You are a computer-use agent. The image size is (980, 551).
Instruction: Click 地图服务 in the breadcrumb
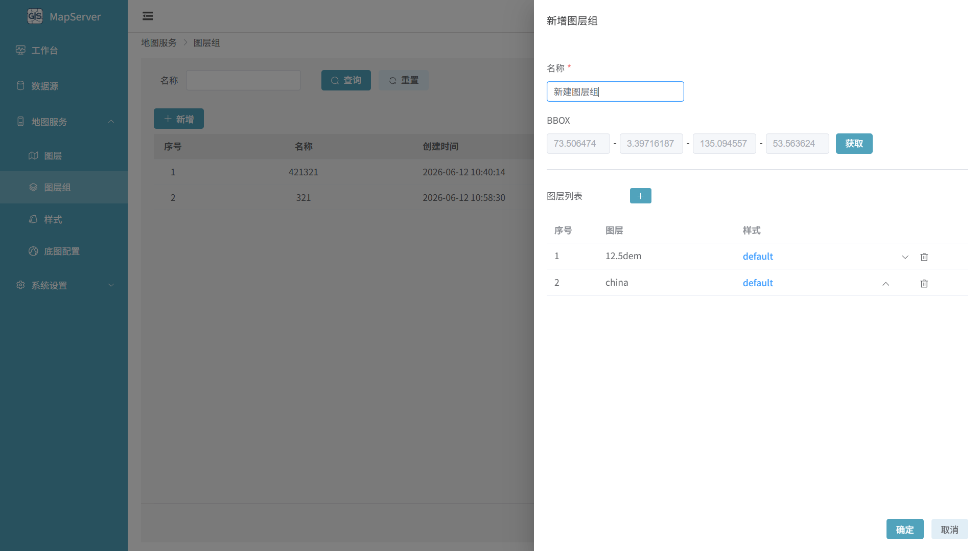(159, 43)
